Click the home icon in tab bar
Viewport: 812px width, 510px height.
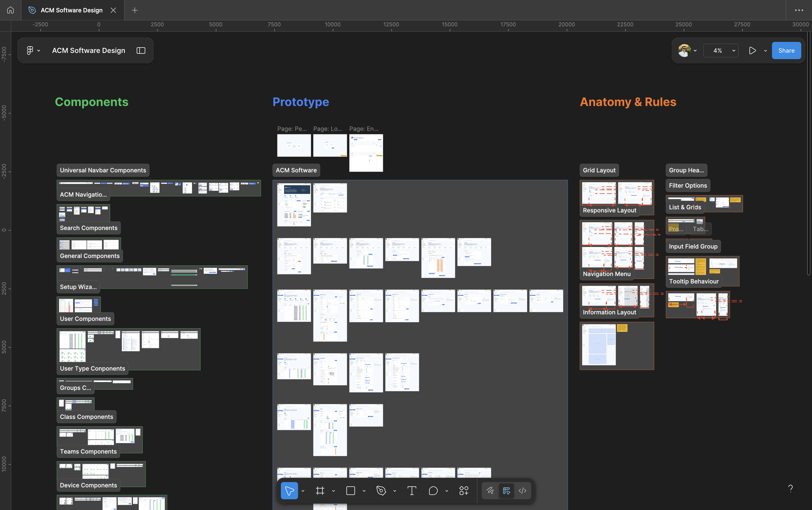pyautogui.click(x=10, y=10)
